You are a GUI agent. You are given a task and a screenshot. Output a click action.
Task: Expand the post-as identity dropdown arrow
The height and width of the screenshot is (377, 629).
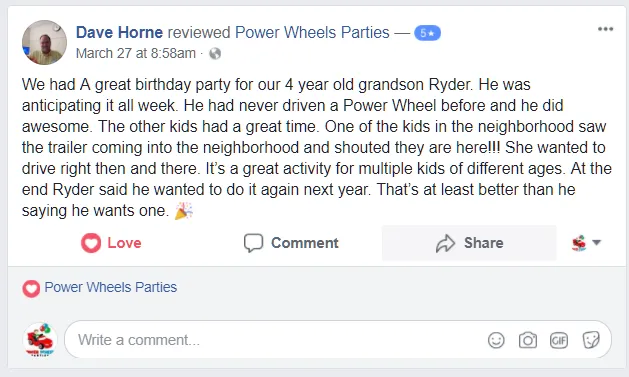[597, 243]
